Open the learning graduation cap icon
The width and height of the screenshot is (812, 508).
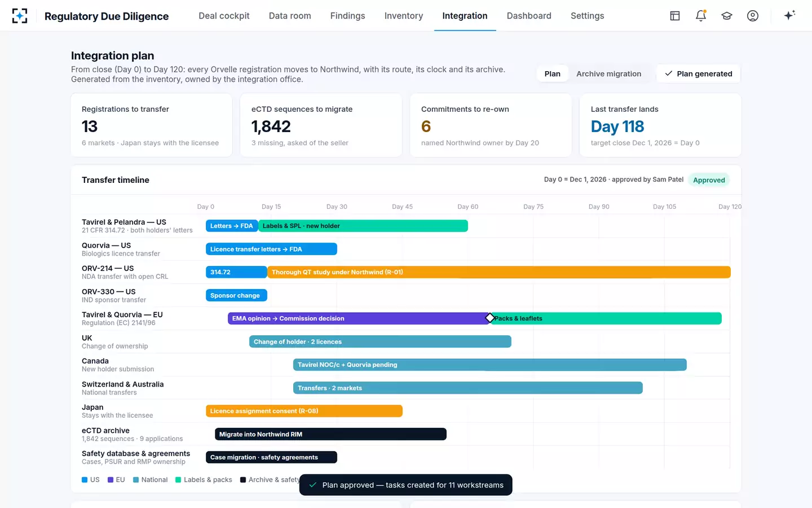(727, 16)
